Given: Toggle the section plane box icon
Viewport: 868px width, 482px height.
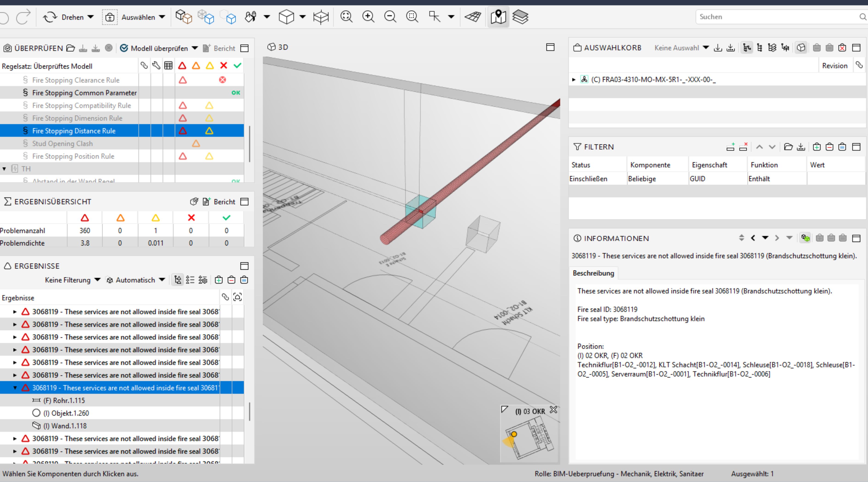Looking at the screenshot, I should (321, 17).
